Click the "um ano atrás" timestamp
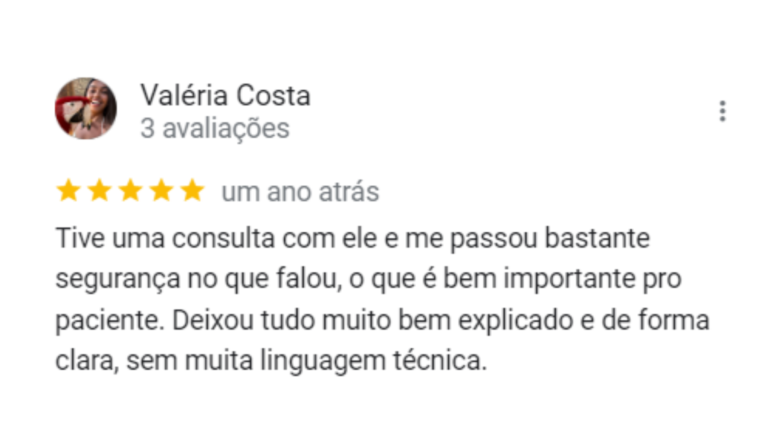This screenshot has height=432, width=768. tap(300, 192)
